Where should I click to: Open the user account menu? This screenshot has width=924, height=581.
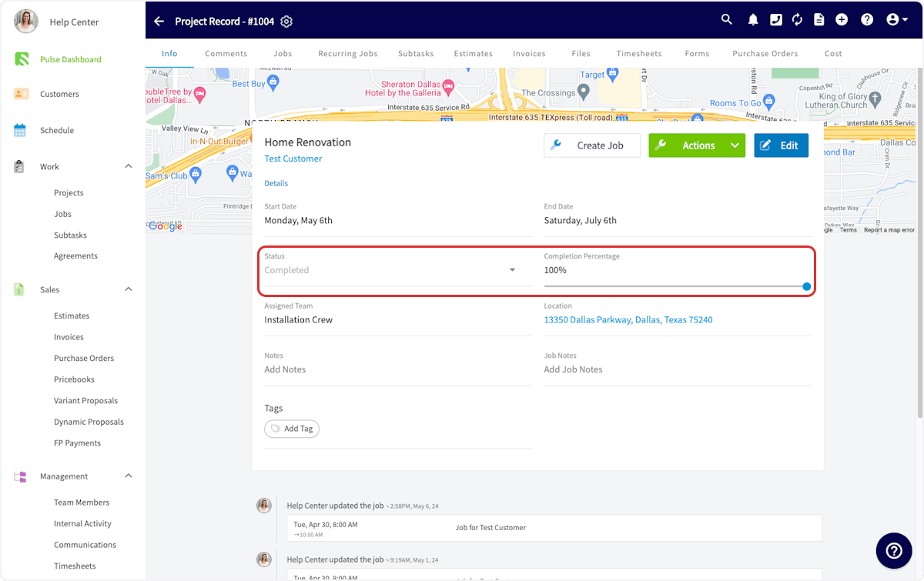tap(897, 20)
